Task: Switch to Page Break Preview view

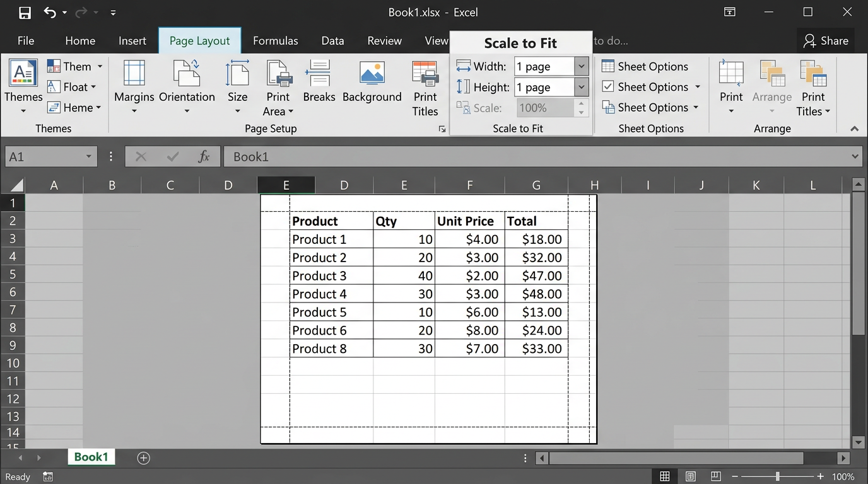Action: tap(716, 476)
